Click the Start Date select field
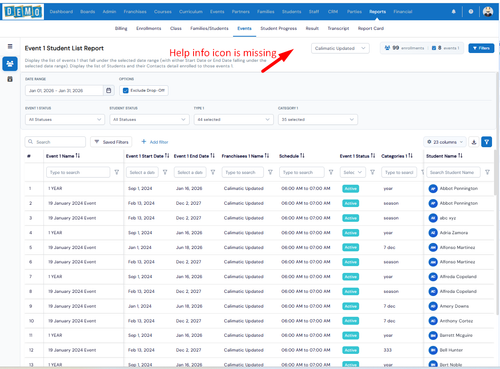This screenshot has width=500, height=369. click(x=142, y=172)
